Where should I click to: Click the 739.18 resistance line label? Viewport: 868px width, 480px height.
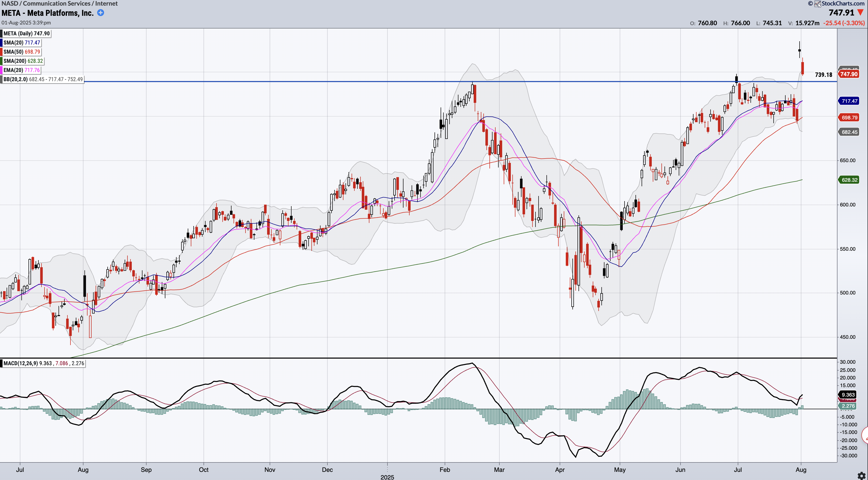pyautogui.click(x=823, y=75)
